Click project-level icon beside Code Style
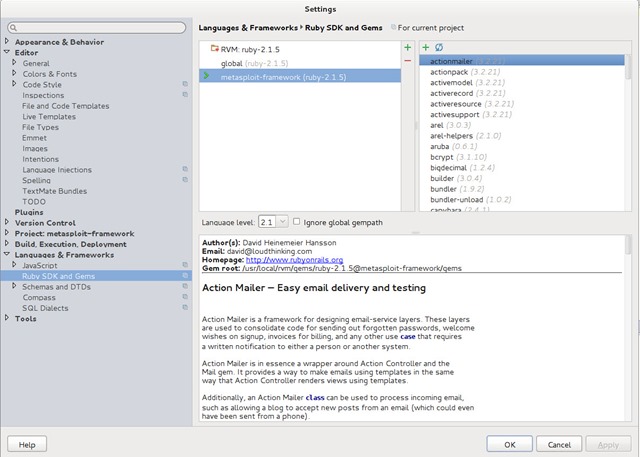This screenshot has width=640, height=457. (x=185, y=84)
